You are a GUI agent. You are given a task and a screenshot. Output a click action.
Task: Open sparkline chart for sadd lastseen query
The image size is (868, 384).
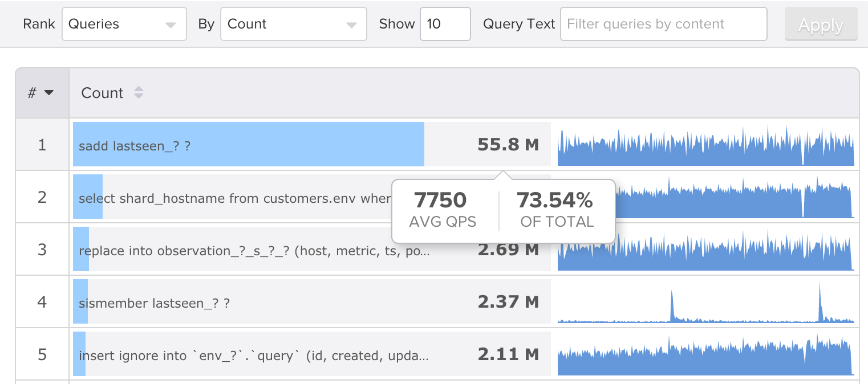pos(706,145)
